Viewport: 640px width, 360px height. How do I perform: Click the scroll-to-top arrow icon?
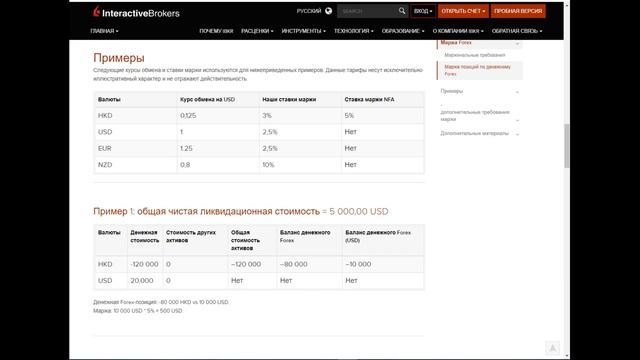click(x=552, y=348)
